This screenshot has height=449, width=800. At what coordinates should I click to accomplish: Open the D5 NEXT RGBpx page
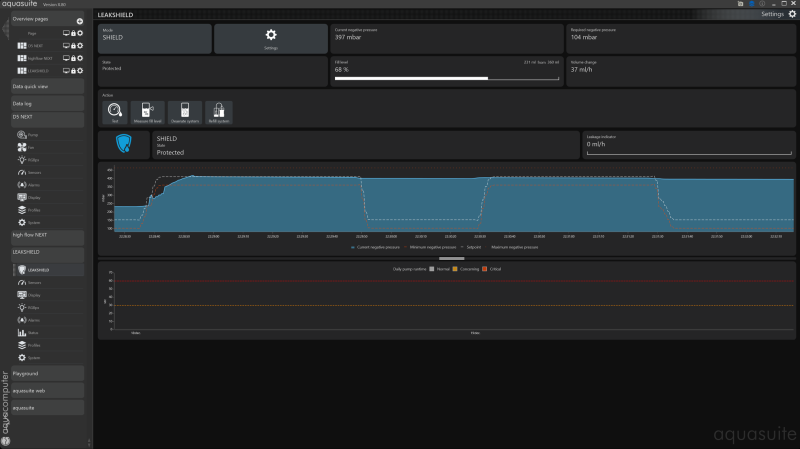point(48,160)
